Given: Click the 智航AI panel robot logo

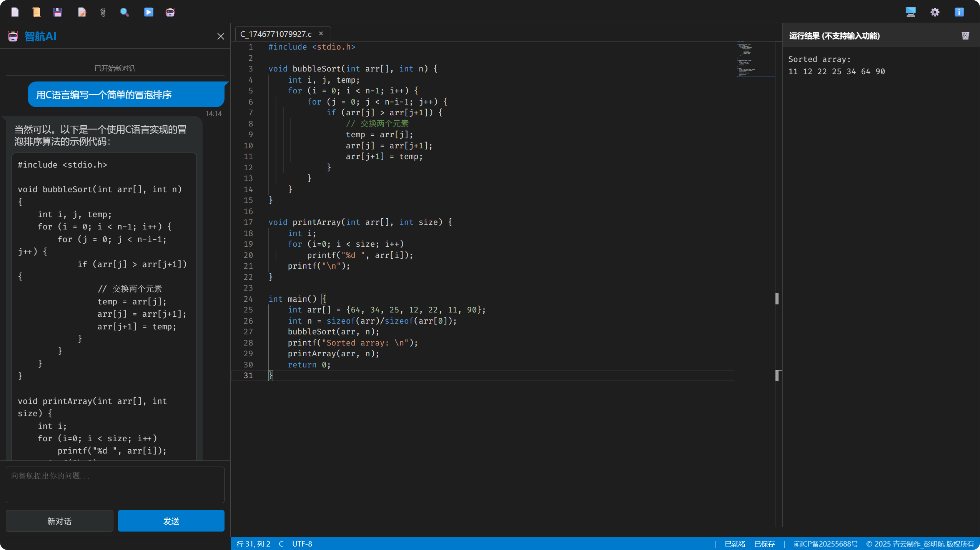Looking at the screenshot, I should coord(13,36).
